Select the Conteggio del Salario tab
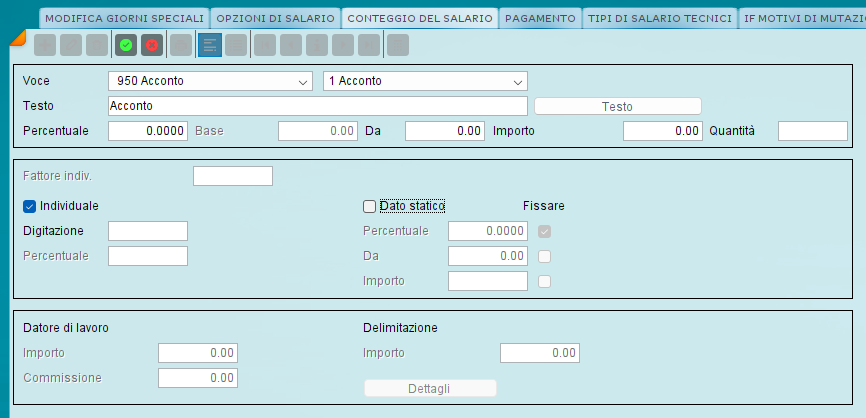The width and height of the screenshot is (866, 418). tap(420, 18)
